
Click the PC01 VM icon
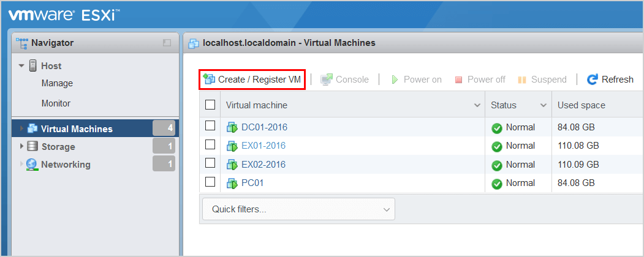(232, 184)
